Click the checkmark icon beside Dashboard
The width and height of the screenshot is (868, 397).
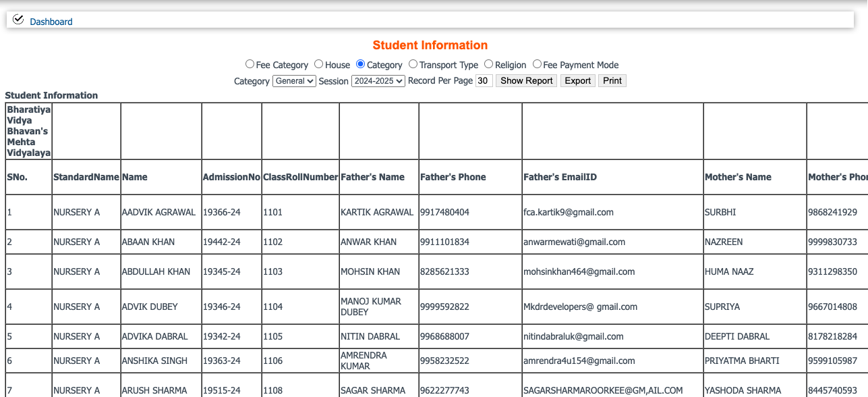[x=18, y=19]
